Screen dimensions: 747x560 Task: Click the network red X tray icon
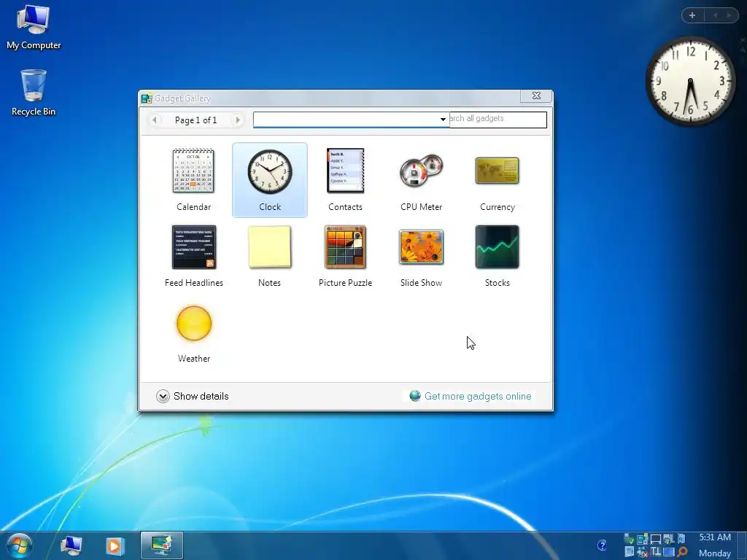pyautogui.click(x=642, y=553)
